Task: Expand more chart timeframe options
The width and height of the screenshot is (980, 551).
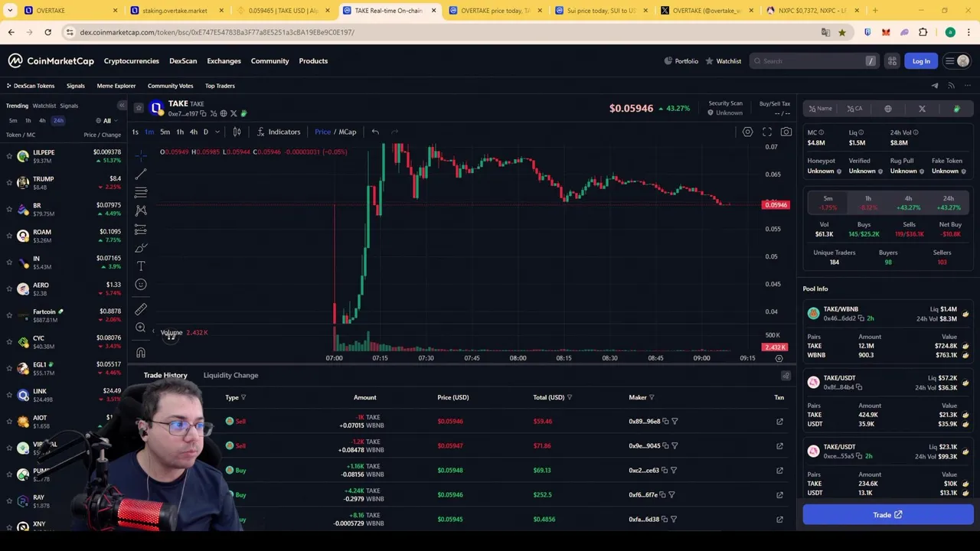Action: pos(217,132)
